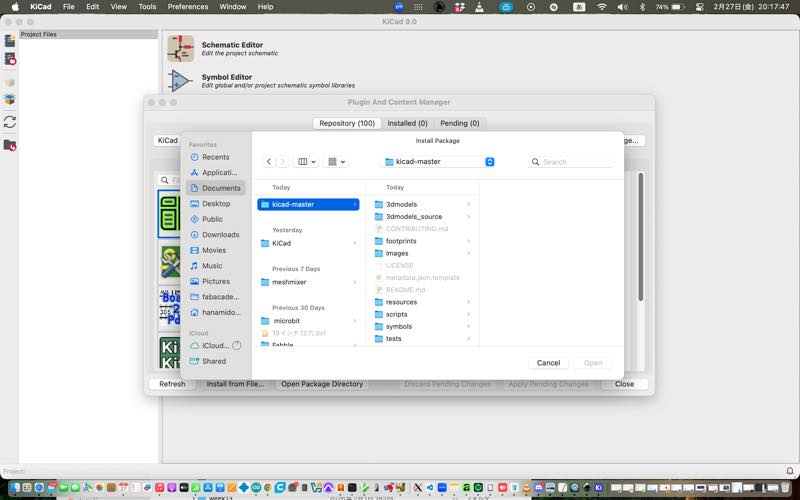Click the Open Project Directory folder icon

click(x=10, y=145)
